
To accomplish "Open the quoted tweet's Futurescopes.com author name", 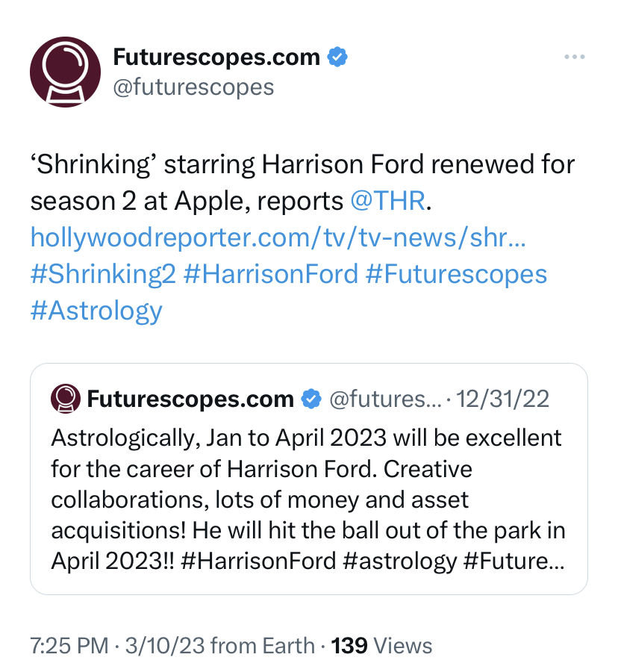I will [190, 399].
